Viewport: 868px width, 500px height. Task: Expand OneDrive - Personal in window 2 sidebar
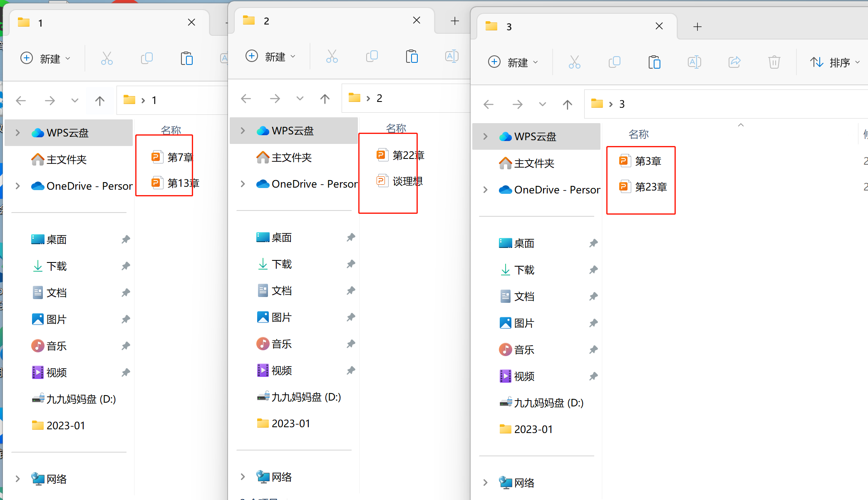[243, 184]
